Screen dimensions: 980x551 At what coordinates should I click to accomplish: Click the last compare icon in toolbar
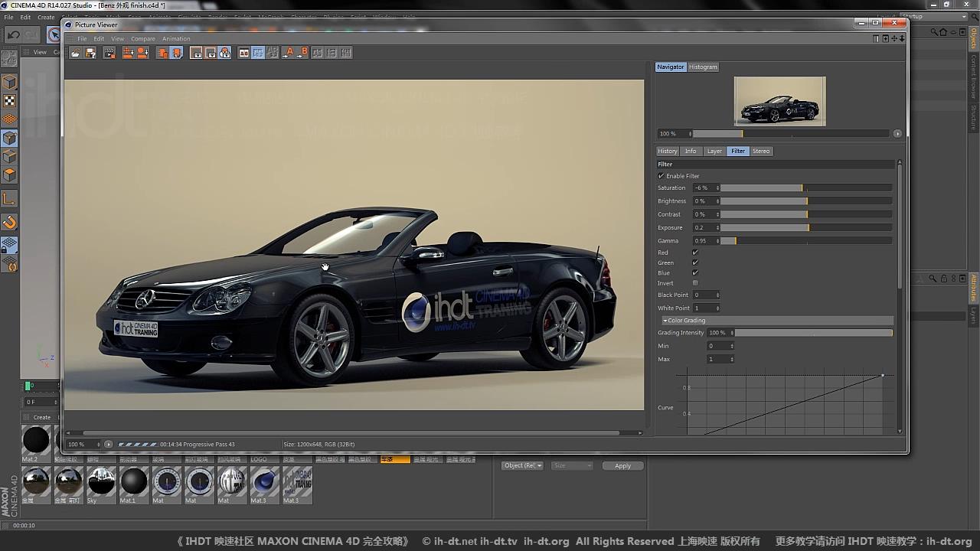coord(346,53)
